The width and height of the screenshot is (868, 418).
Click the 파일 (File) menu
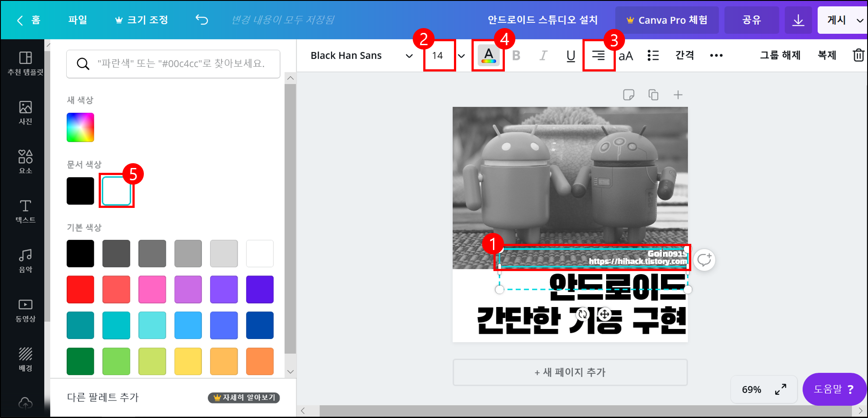(78, 20)
